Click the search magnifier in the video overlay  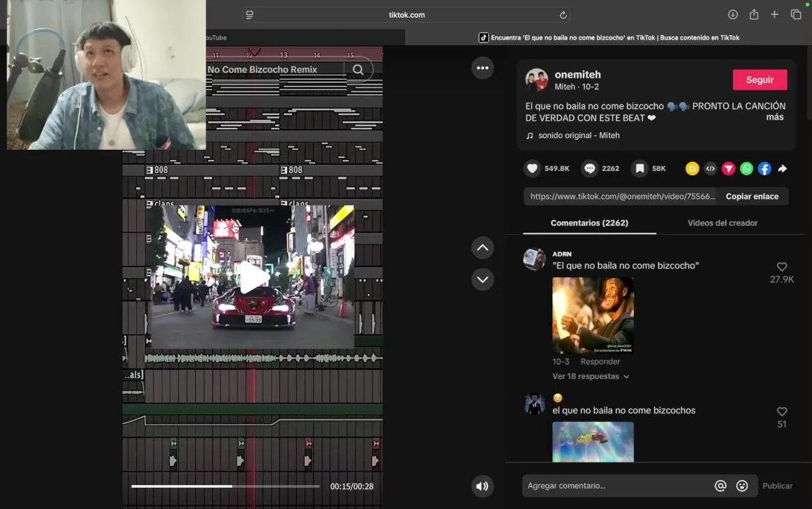[x=358, y=69]
